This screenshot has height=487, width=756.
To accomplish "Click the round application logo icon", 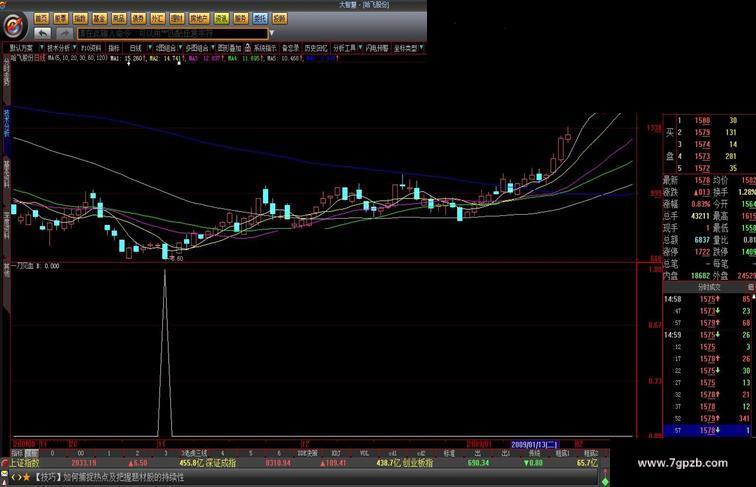I will tap(15, 25).
